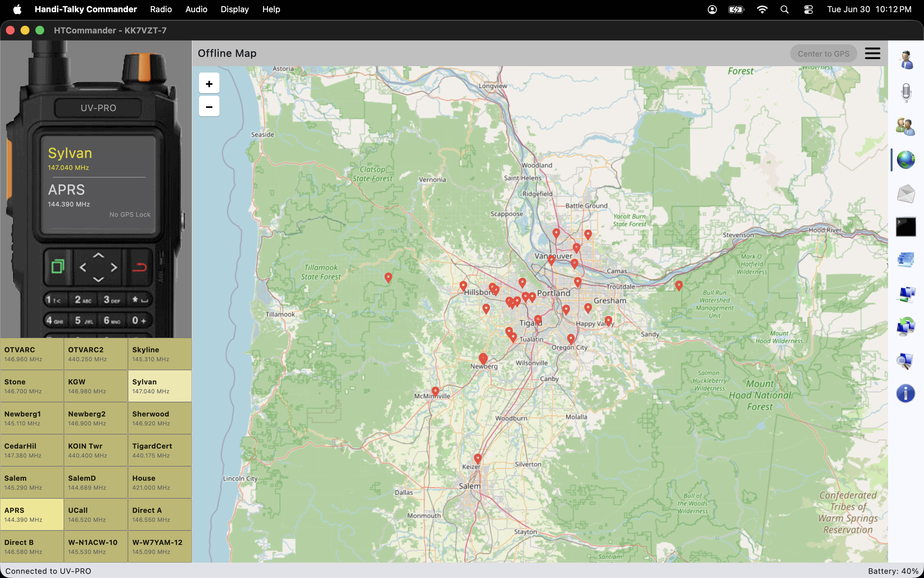Open the microphone voice panel
Screen dimensions: 924x578
906,92
